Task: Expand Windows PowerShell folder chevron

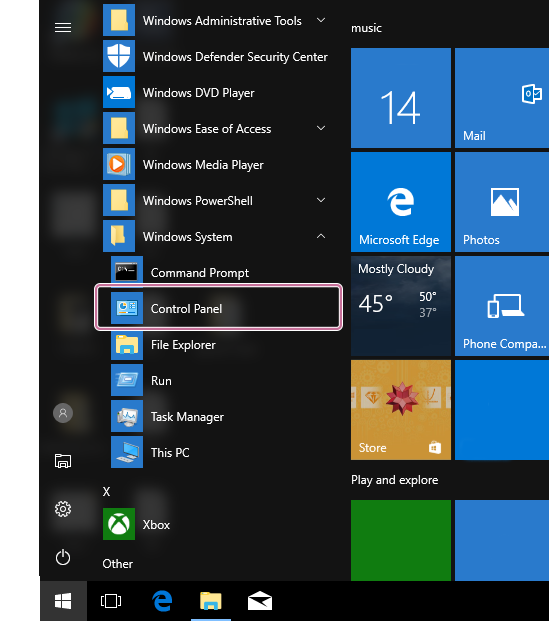Action: (x=321, y=200)
